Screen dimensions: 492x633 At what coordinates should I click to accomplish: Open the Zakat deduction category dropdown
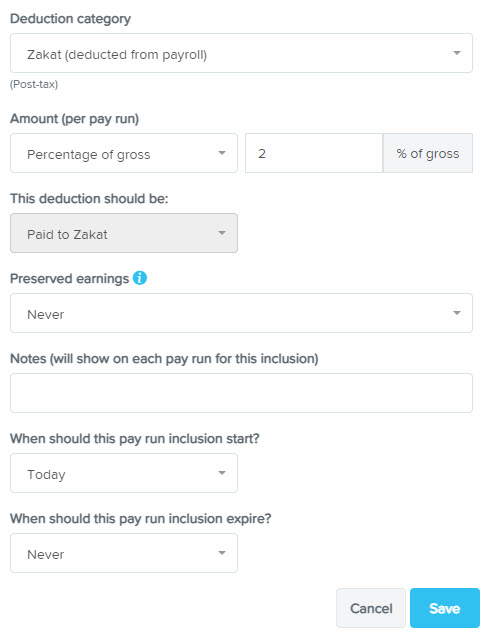click(x=241, y=53)
